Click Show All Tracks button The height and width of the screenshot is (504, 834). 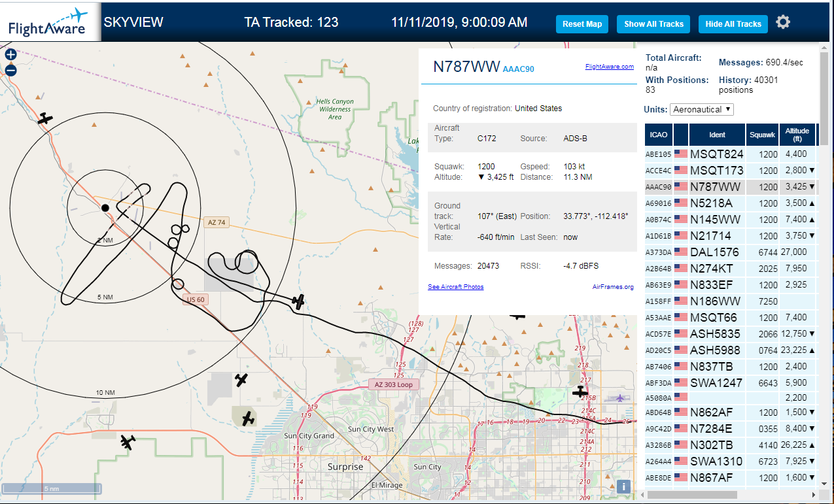(x=653, y=24)
